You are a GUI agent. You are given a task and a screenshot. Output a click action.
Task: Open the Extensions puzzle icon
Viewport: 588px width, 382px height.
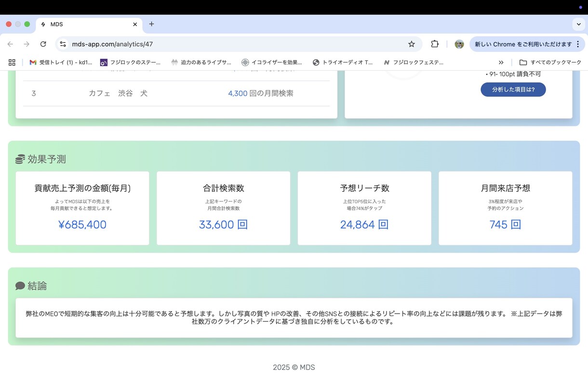pyautogui.click(x=435, y=44)
